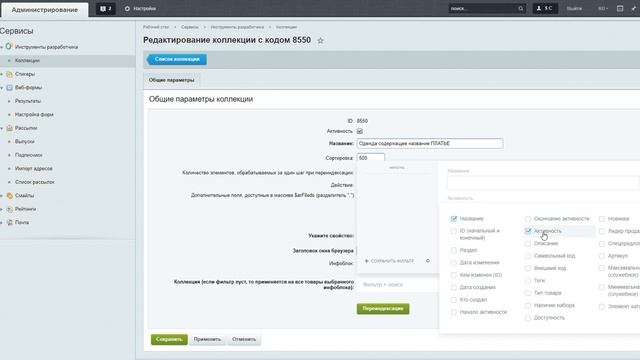
Task: Focus the Сортировка field with 500
Action: [371, 158]
